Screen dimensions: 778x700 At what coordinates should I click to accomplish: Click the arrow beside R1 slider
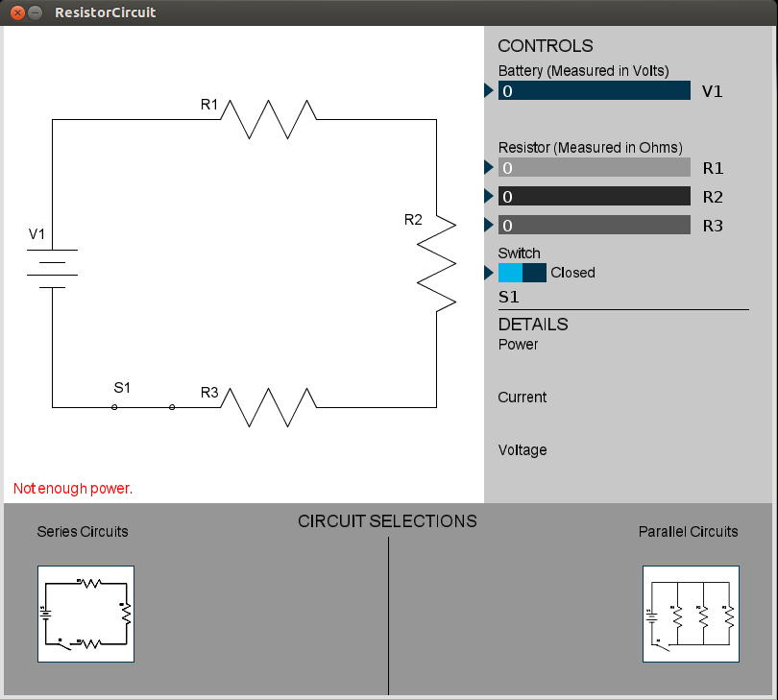(x=488, y=167)
